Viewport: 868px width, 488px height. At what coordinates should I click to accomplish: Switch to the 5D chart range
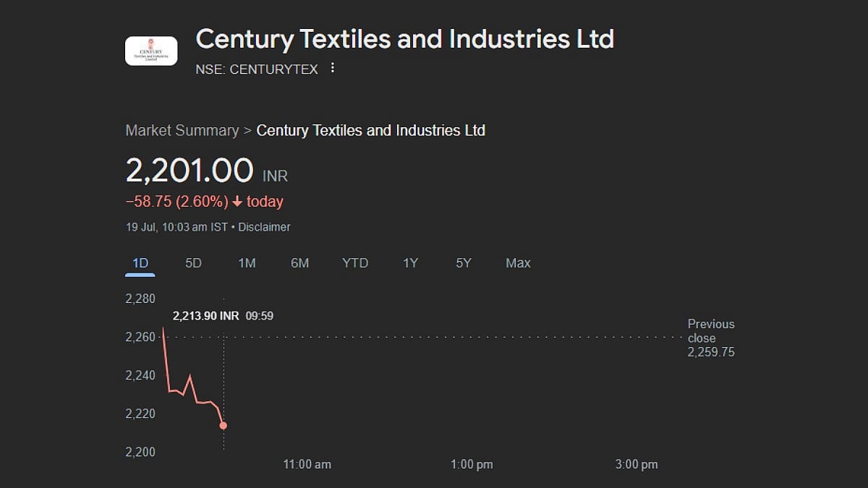[x=193, y=263]
